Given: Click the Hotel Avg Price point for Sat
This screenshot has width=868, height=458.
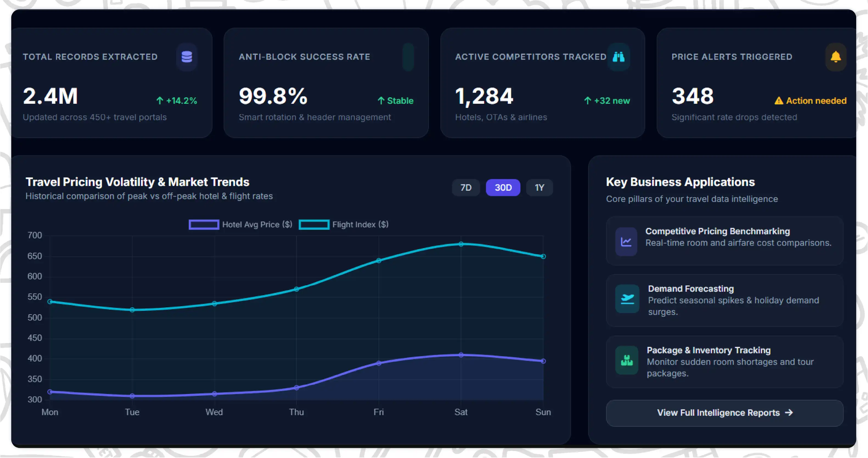Looking at the screenshot, I should point(461,355).
